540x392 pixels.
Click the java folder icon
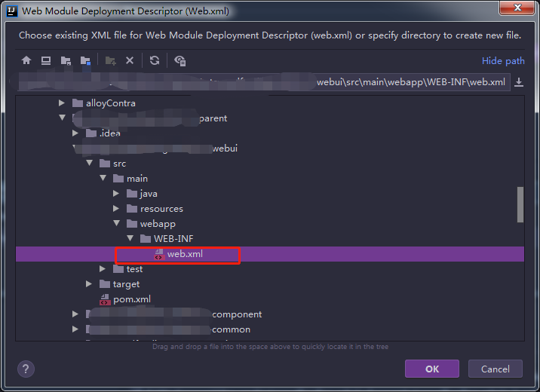point(132,194)
